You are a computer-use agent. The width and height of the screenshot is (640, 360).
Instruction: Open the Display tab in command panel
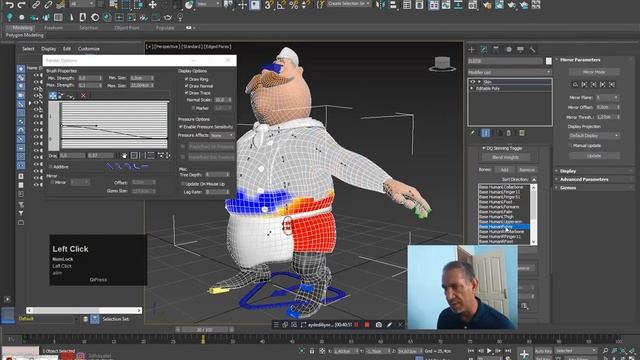point(520,49)
